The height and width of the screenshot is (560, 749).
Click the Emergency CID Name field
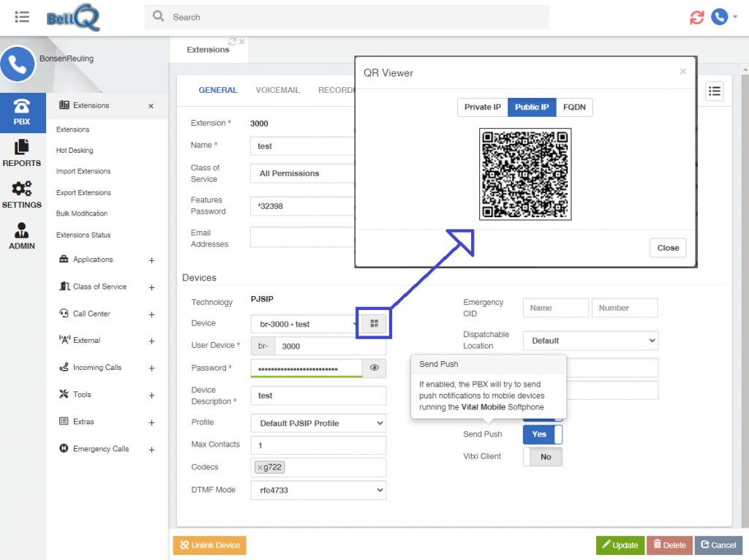click(556, 308)
